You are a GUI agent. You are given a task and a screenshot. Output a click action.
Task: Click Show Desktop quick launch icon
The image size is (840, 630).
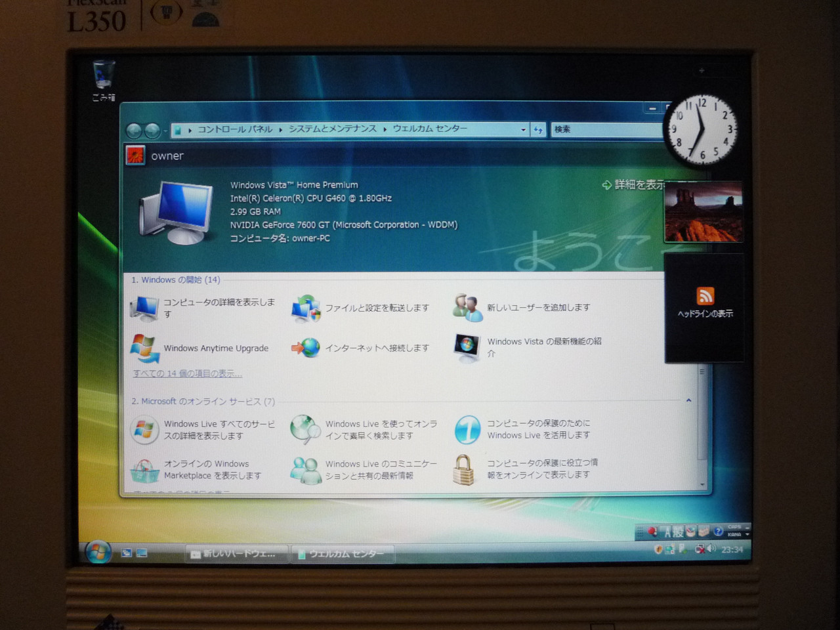coord(127,553)
